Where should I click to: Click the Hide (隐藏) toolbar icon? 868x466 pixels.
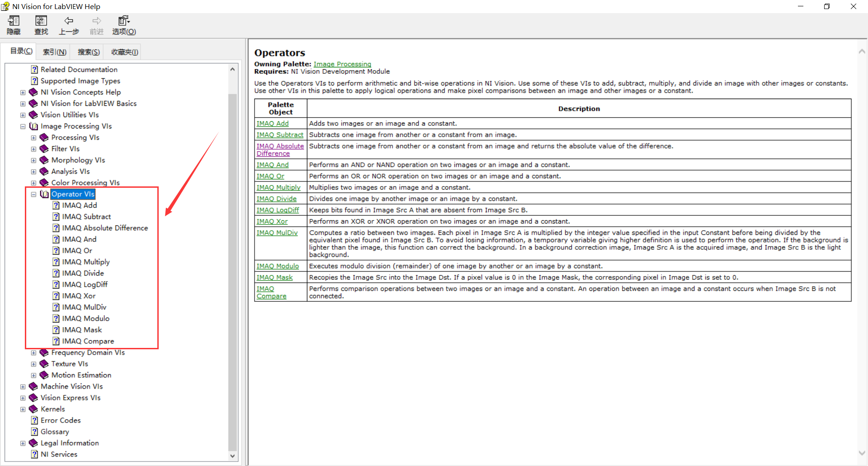[14, 21]
